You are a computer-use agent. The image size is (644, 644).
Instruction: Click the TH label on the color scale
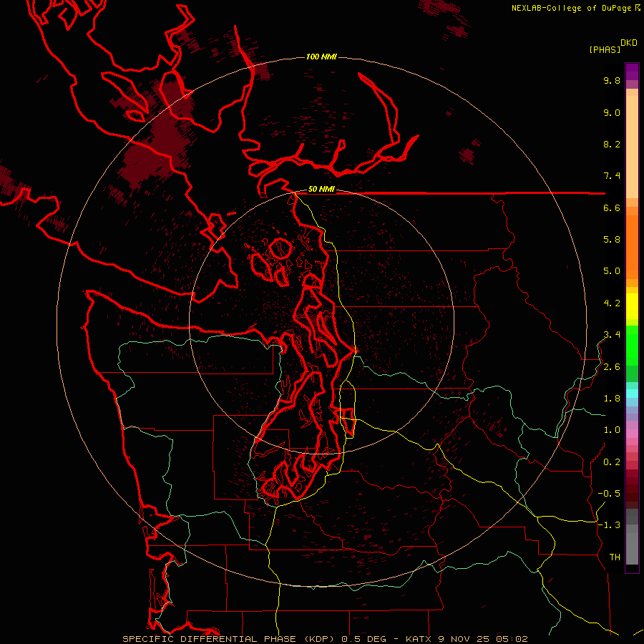[615, 557]
